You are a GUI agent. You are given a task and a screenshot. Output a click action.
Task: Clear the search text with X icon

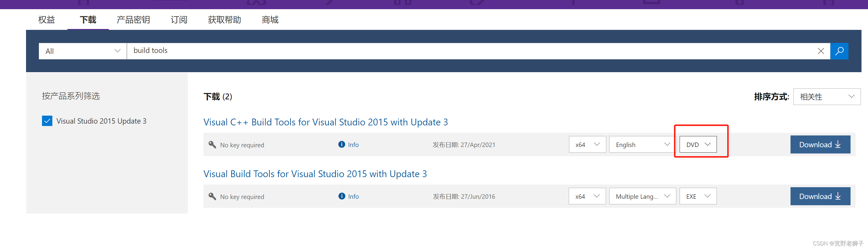[x=821, y=51]
